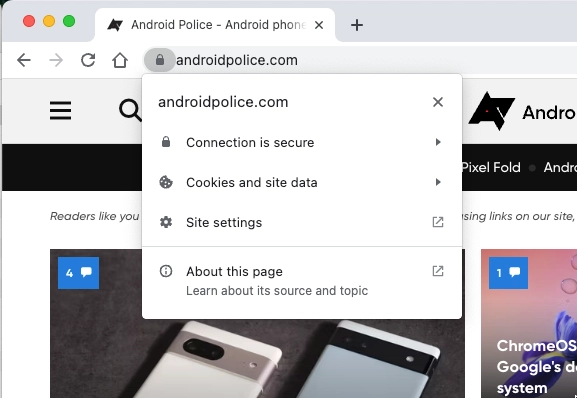Open Site settings external link icon
Screen dimensions: 577x398
point(438,222)
